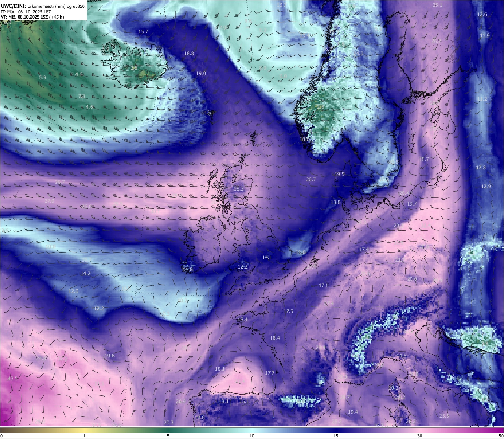Click the 20.3 value at the bottom
This screenshot has width=504, height=439.
pyautogui.click(x=169, y=423)
